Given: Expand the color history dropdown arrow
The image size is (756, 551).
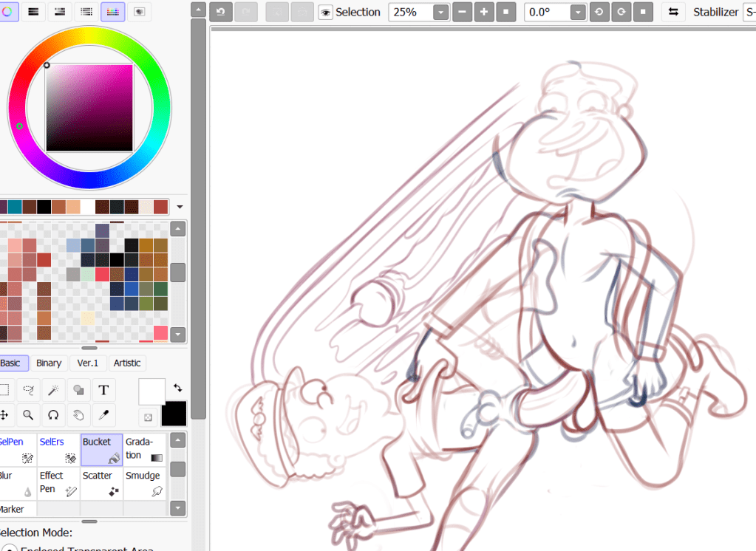Looking at the screenshot, I should (180, 208).
